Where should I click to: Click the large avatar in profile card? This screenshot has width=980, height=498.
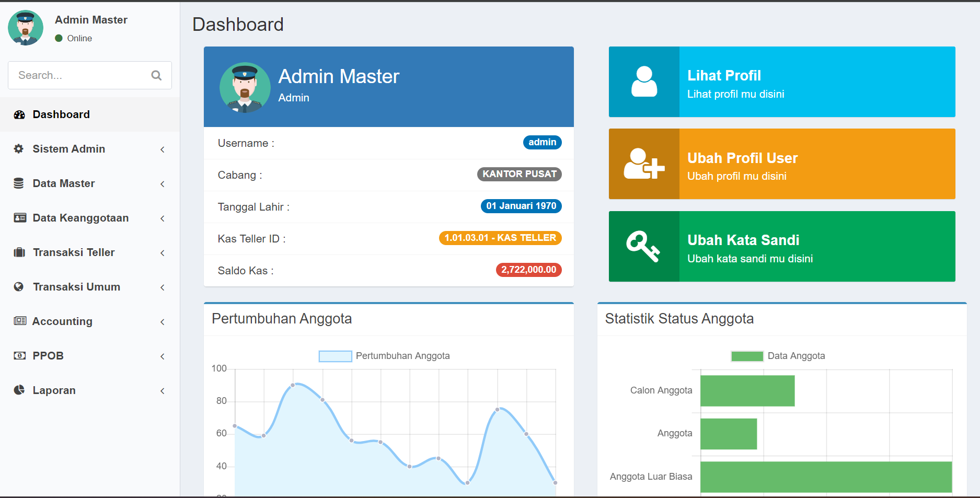tap(245, 88)
